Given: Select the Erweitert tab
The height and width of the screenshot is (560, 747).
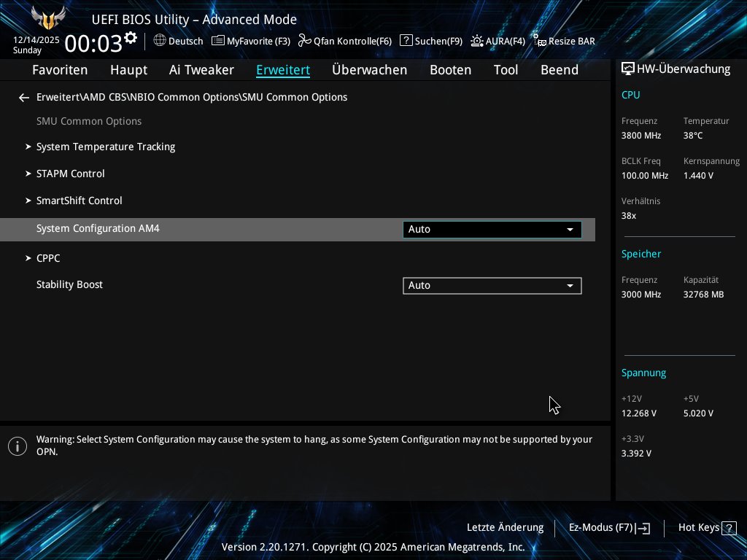Looking at the screenshot, I should click(283, 70).
